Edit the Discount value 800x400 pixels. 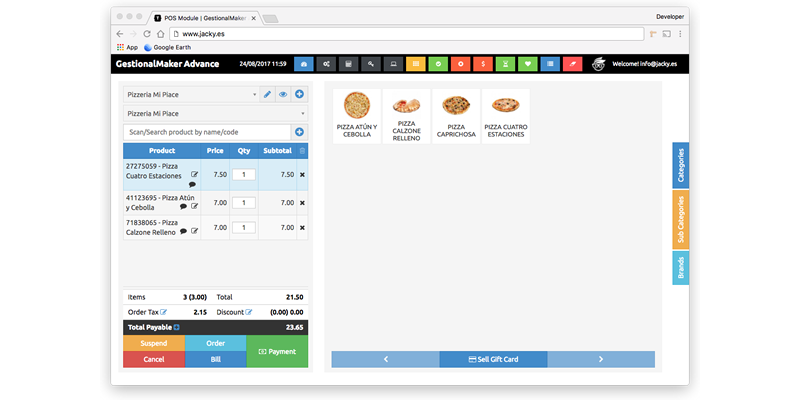(248, 312)
